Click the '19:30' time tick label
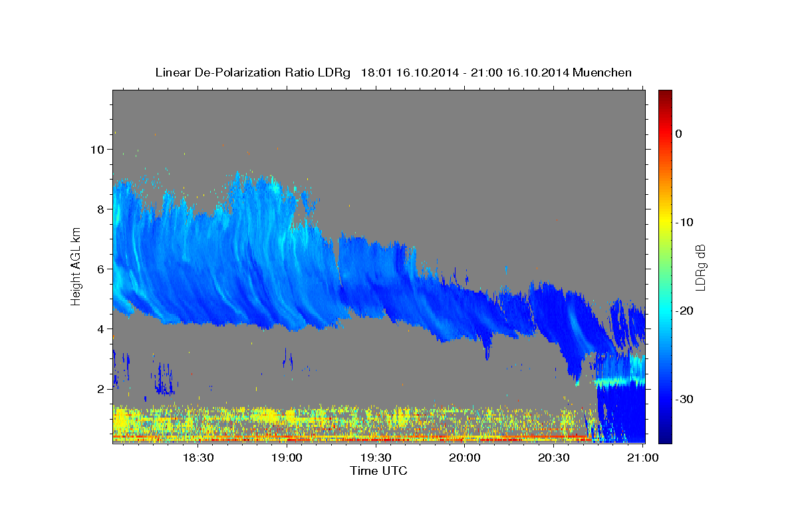Screen dimensions: 798x532 (376, 458)
